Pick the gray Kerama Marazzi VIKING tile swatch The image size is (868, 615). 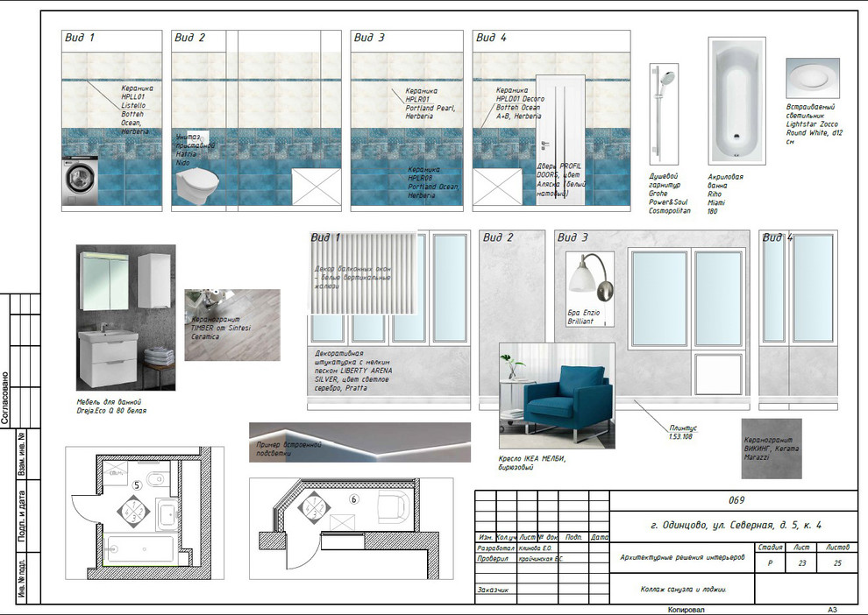tap(771, 449)
